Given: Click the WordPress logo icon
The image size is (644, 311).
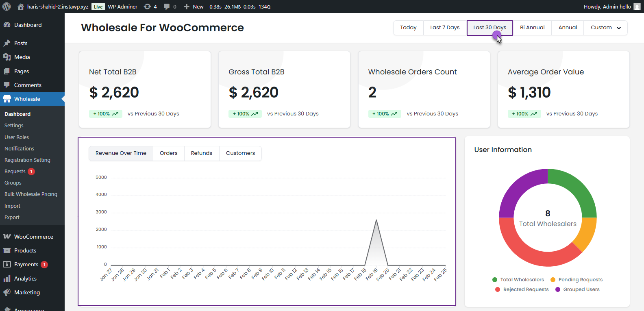Looking at the screenshot, I should (x=7, y=7).
